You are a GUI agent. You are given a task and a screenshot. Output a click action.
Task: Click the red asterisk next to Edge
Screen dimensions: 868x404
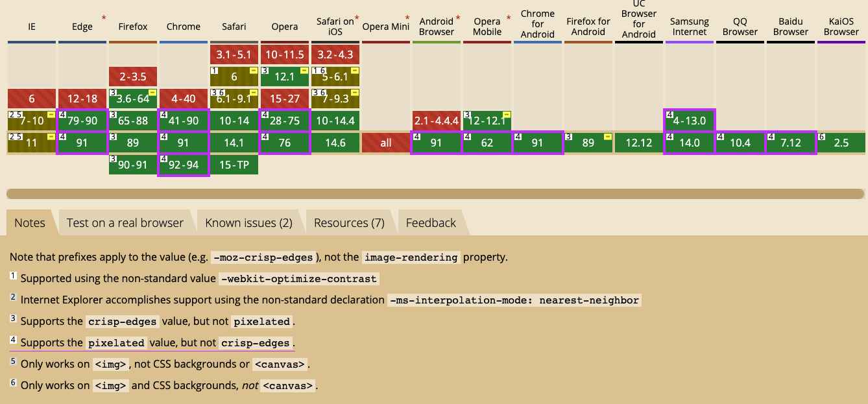point(104,19)
